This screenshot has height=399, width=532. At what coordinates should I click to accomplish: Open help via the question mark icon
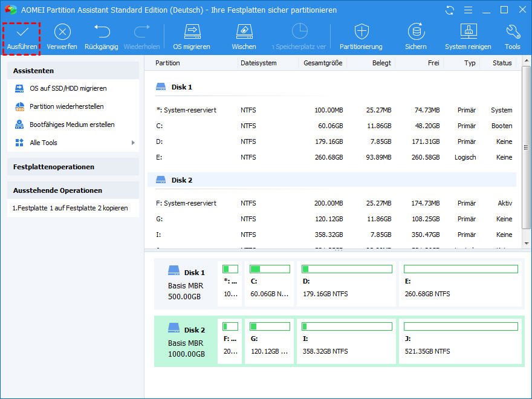click(x=467, y=10)
